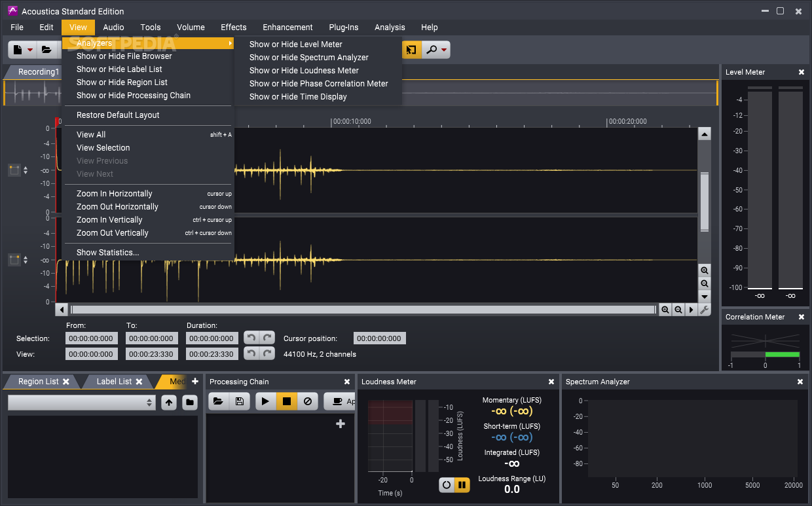
Task: Click the Selection From time field
Action: 92,338
